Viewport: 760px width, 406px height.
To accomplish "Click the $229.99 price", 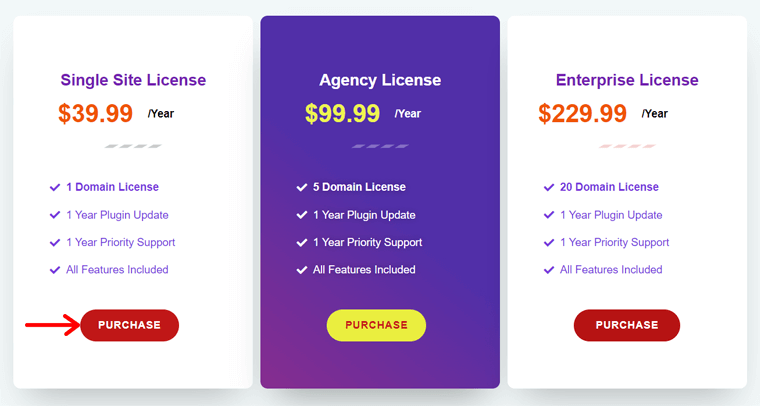I will pyautogui.click(x=583, y=113).
